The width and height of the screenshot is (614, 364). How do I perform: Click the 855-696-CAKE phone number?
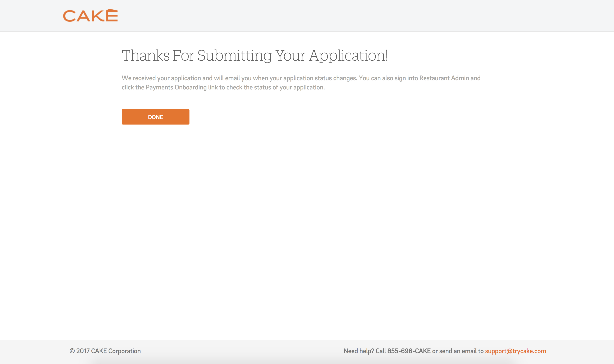409,351
